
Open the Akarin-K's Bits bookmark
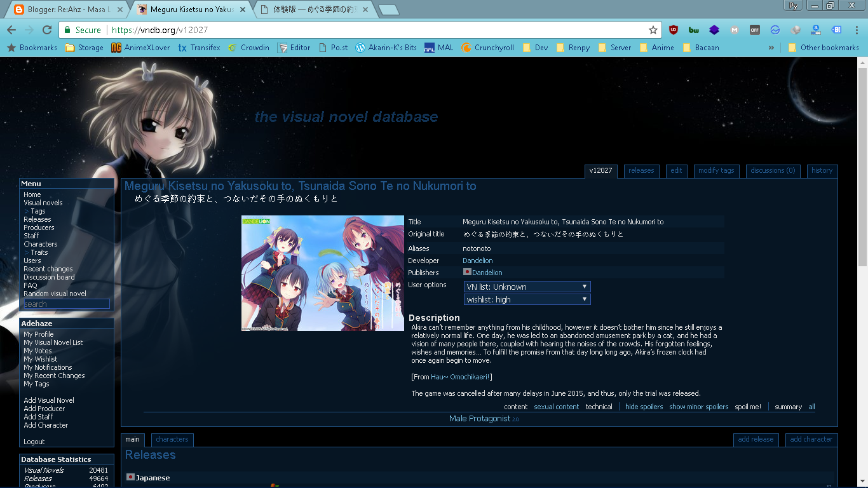[x=386, y=48]
